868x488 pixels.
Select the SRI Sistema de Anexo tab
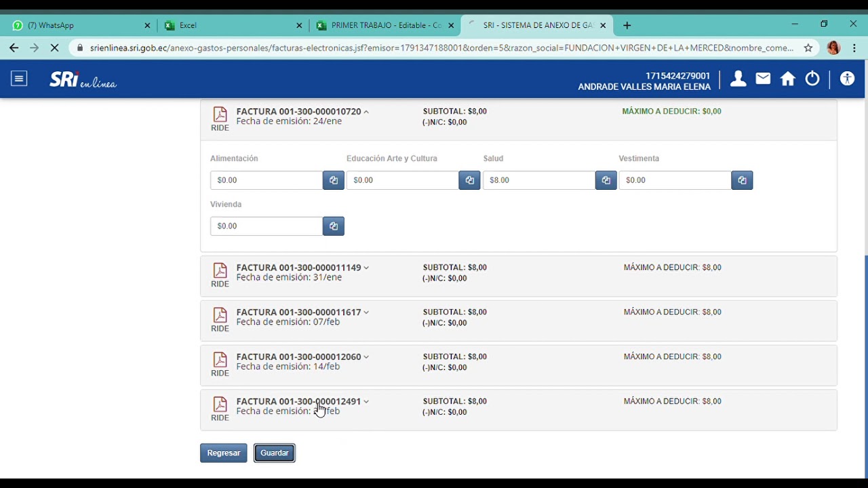536,25
